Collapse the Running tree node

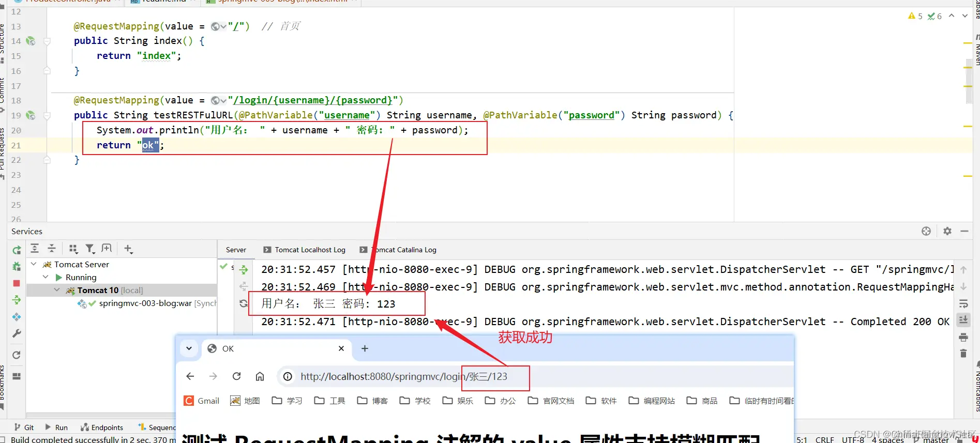[46, 277]
